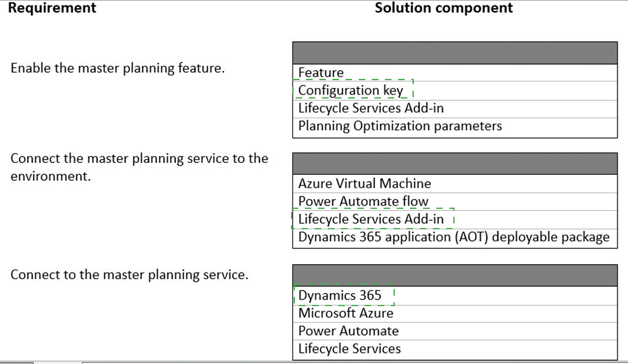Select Azure Virtual Machine option
Image resolution: width=628 pixels, height=364 pixels.
(365, 184)
